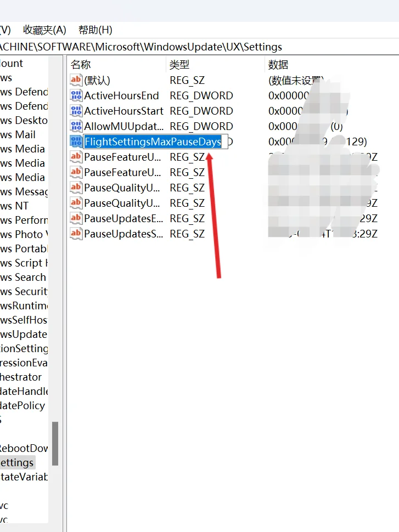The height and width of the screenshot is (532, 399).
Task: Select the 'ressionEva' tree key
Action: [24, 363]
